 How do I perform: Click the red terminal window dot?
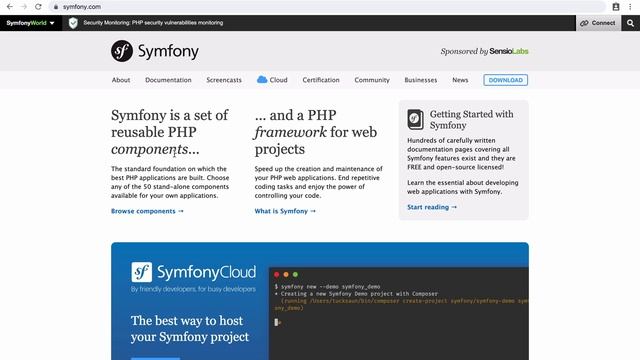tap(276, 275)
